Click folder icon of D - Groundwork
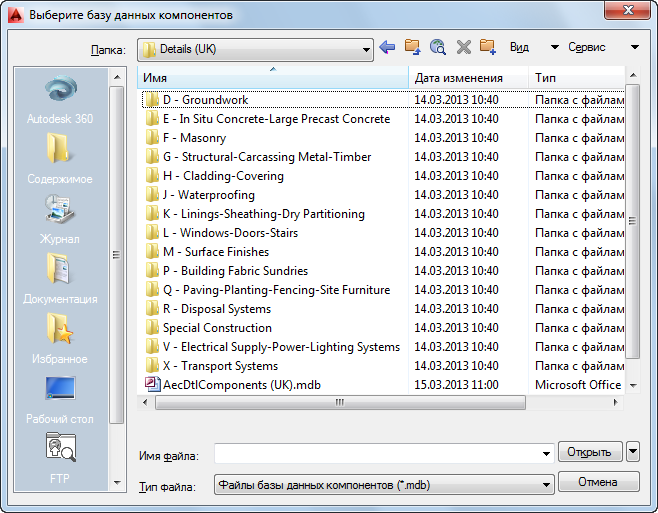The image size is (658, 513). (152, 99)
